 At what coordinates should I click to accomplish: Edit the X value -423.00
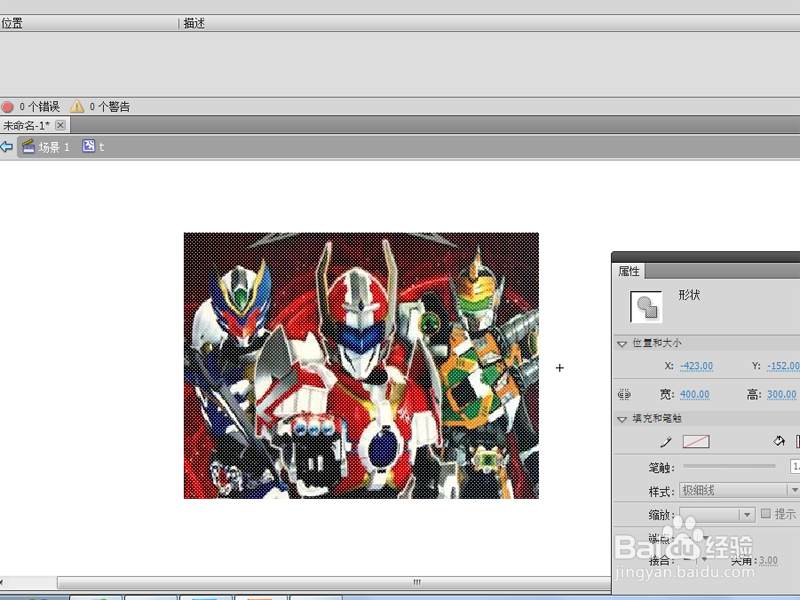click(x=696, y=366)
